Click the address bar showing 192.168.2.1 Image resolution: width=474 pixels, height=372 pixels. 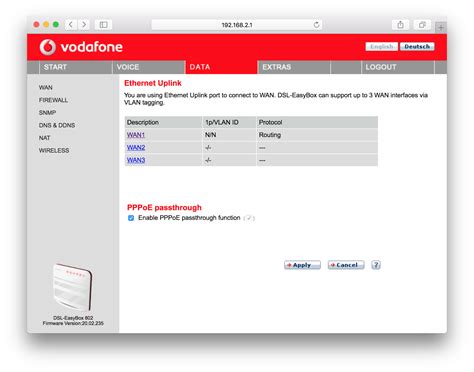[x=237, y=25]
